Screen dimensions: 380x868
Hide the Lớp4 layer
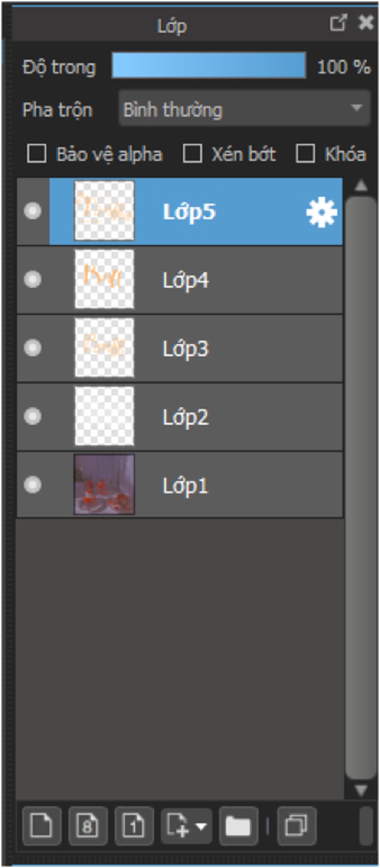(33, 279)
